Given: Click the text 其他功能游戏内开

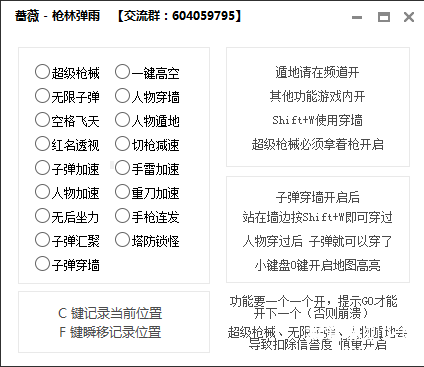Looking at the screenshot, I should [x=317, y=97].
